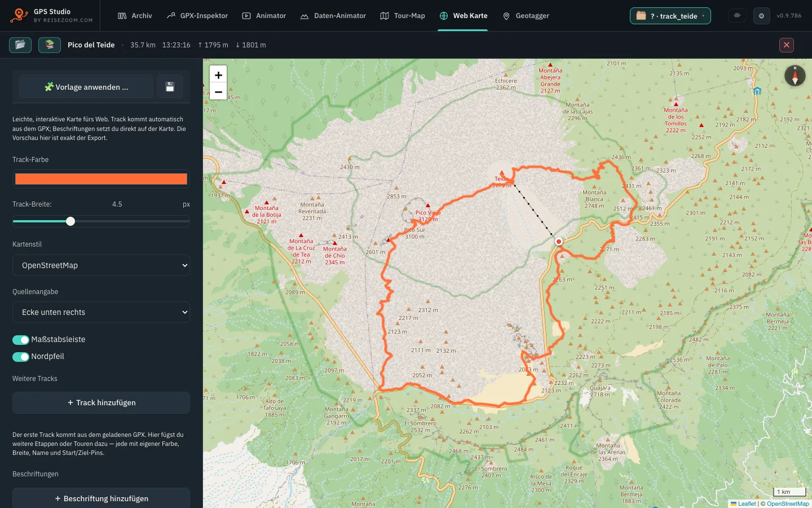The height and width of the screenshot is (508, 812).
Task: Click the 13:23:16 duration value
Action: pos(176,45)
